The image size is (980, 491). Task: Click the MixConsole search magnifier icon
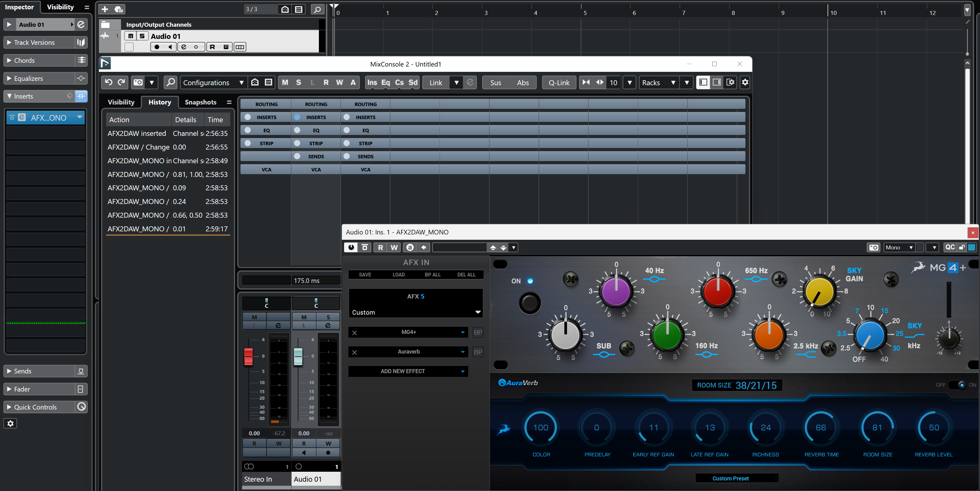click(x=171, y=82)
